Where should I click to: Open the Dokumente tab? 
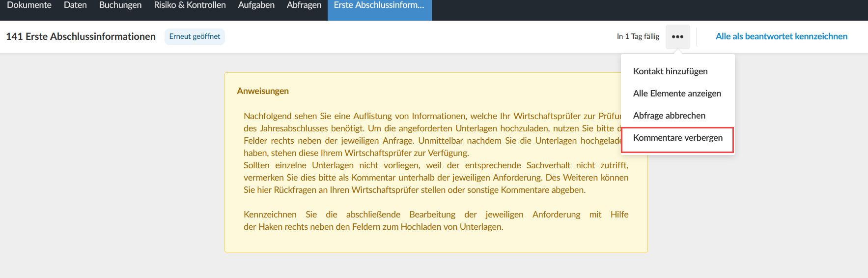tap(29, 5)
